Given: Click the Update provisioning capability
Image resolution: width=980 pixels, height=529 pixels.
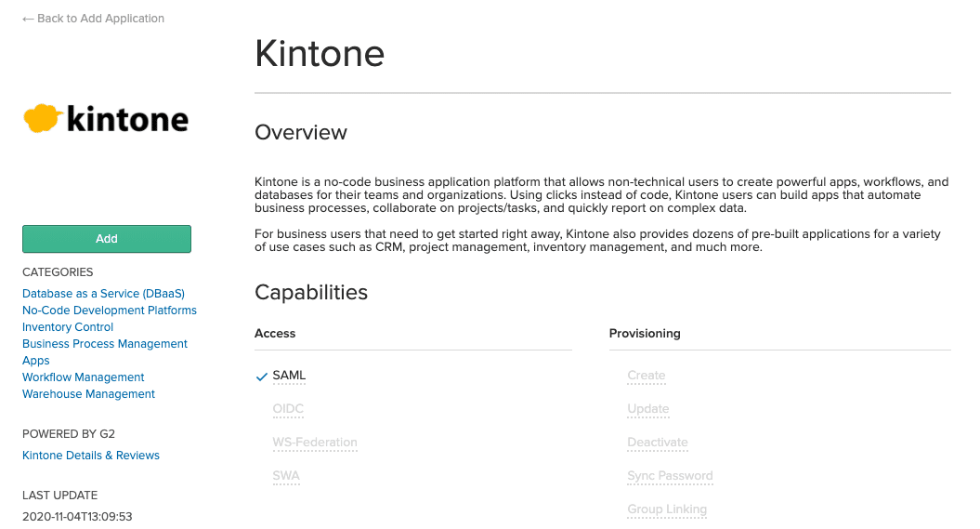Looking at the screenshot, I should click(648, 409).
